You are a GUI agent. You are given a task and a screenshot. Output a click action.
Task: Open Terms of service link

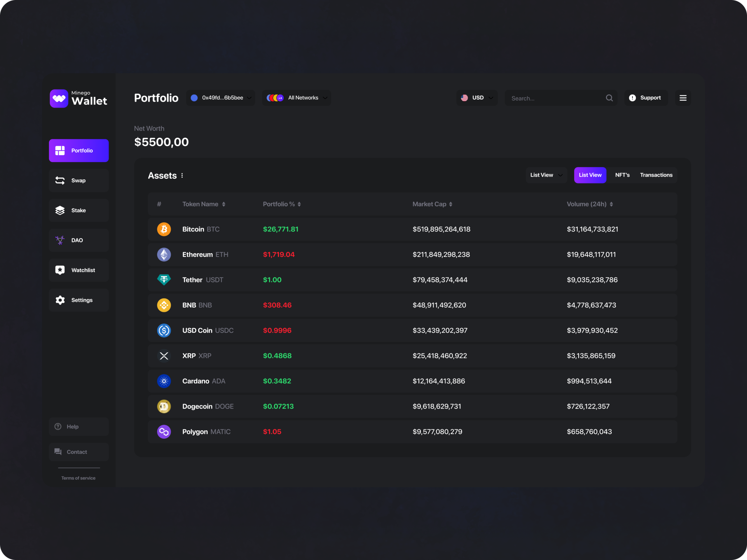click(x=78, y=478)
